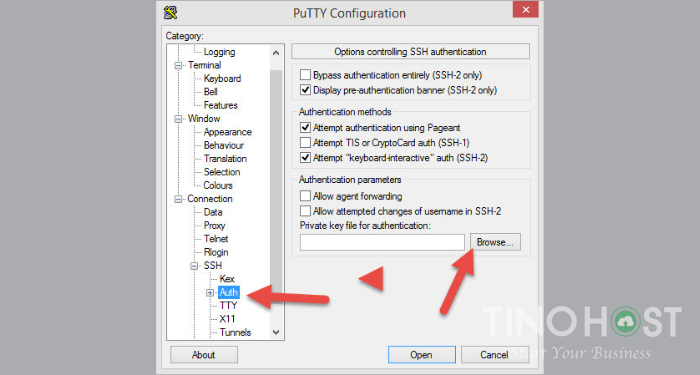The image size is (700, 375).
Task: Close the PuTTY Configuration dialog
Action: tap(525, 10)
